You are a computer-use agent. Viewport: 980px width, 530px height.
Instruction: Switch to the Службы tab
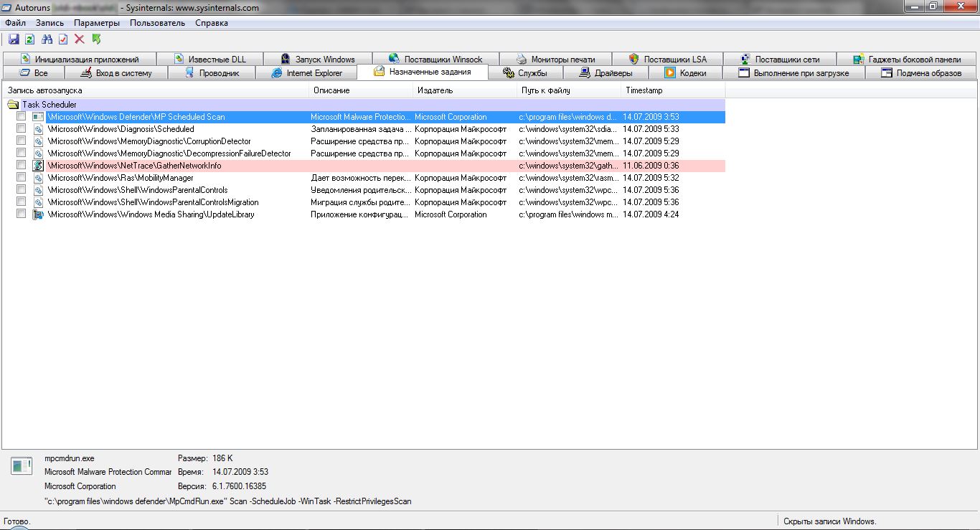(526, 72)
